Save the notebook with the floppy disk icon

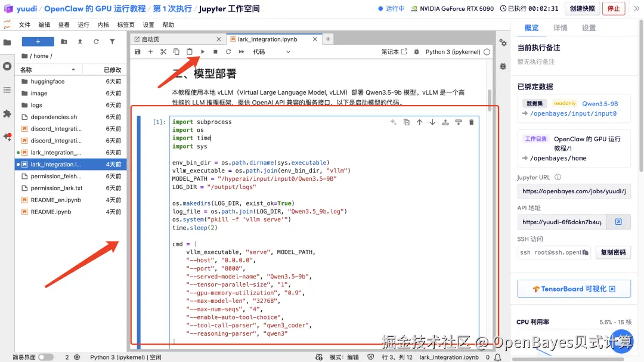(138, 52)
